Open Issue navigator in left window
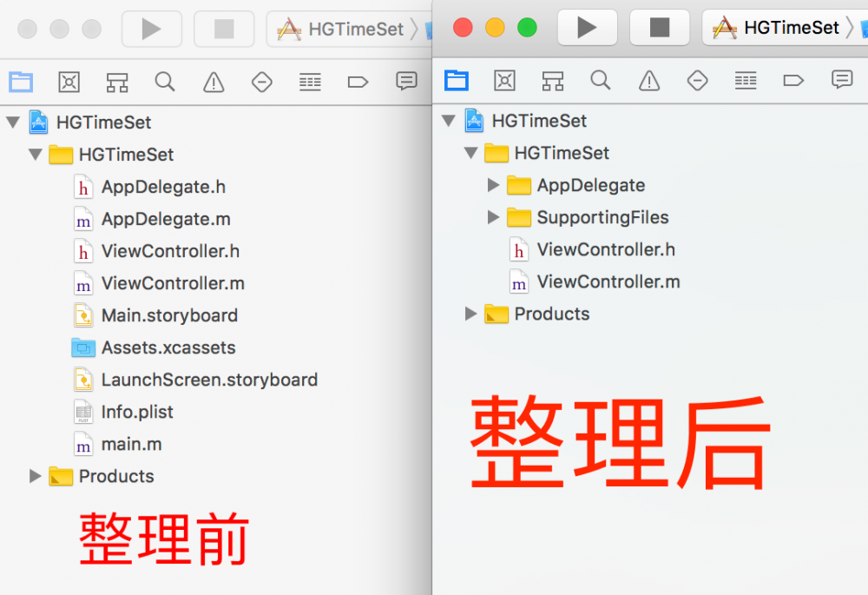Image resolution: width=868 pixels, height=595 pixels. [214, 82]
